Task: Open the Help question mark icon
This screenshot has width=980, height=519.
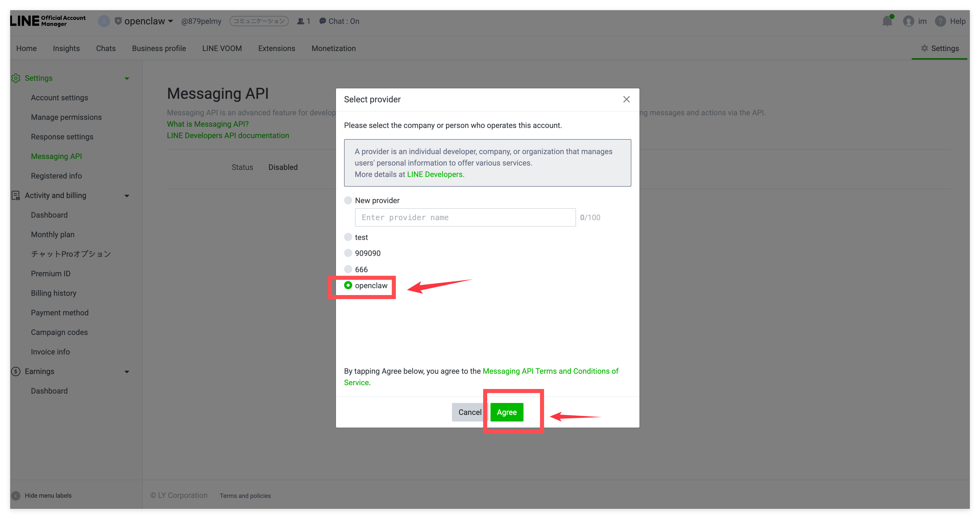Action: point(940,21)
